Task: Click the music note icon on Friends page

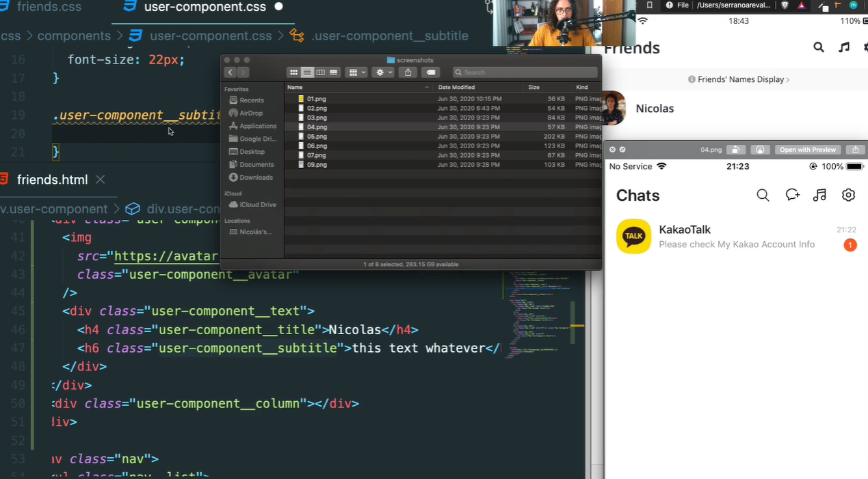Action: [x=845, y=47]
